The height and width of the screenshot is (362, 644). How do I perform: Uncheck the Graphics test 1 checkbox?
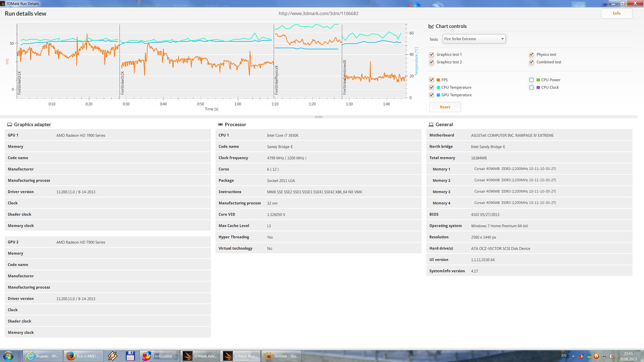pos(432,55)
